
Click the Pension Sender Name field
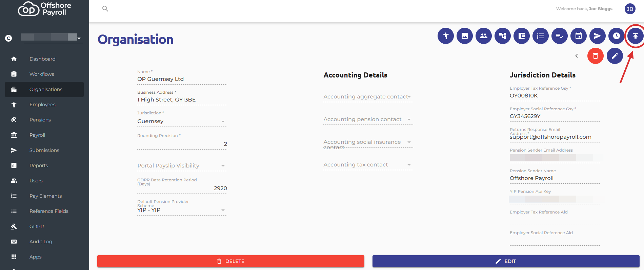[x=555, y=178]
